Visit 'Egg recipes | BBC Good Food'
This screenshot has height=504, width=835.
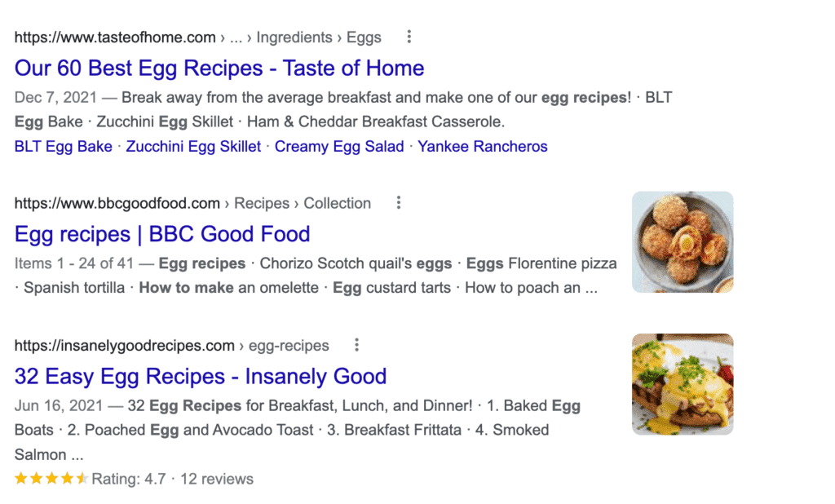(161, 234)
